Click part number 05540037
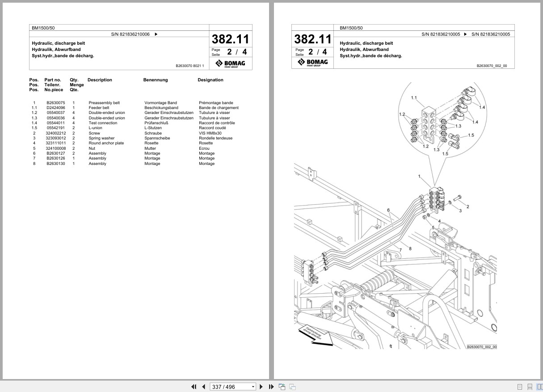Image resolution: width=543 pixels, height=392 pixels. click(56, 113)
